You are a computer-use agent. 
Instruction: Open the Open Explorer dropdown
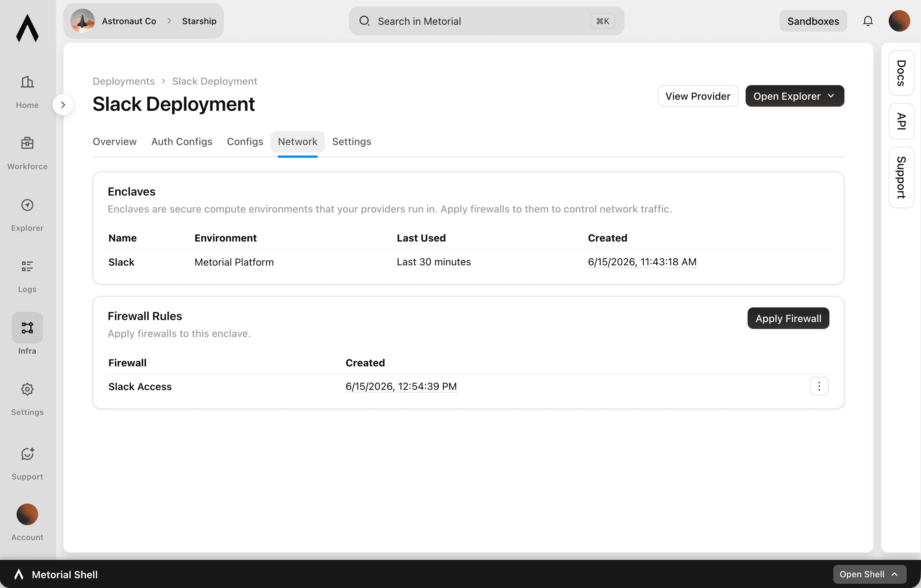pos(795,96)
